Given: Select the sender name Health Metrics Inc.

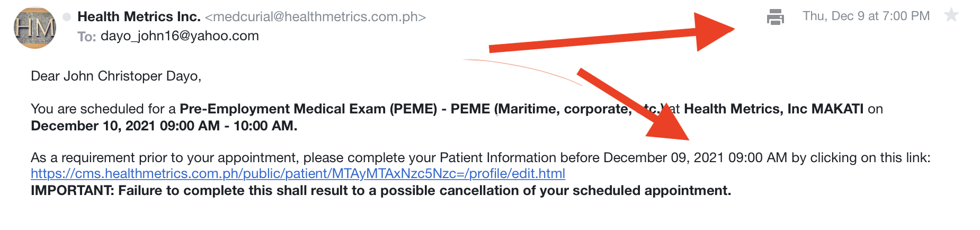Looking at the screenshot, I should click(139, 16).
